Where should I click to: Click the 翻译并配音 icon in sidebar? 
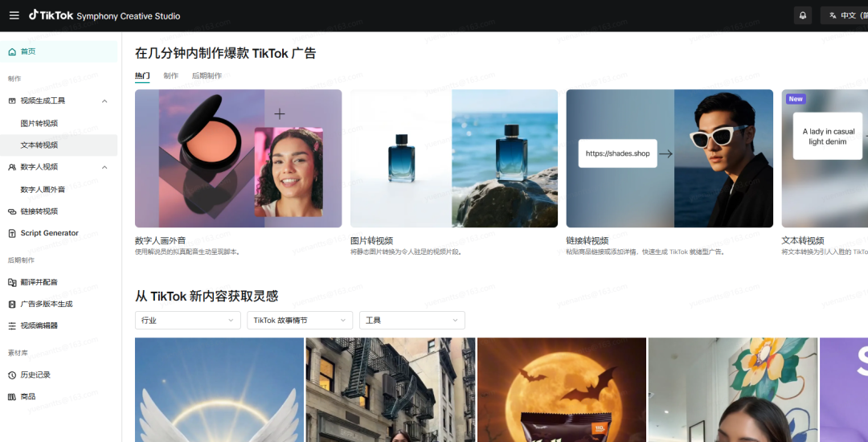coord(12,282)
